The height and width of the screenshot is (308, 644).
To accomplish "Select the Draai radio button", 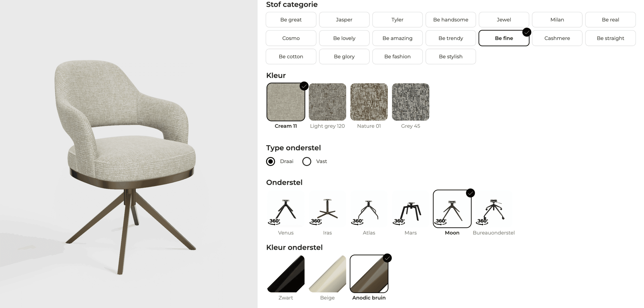I will point(271,161).
